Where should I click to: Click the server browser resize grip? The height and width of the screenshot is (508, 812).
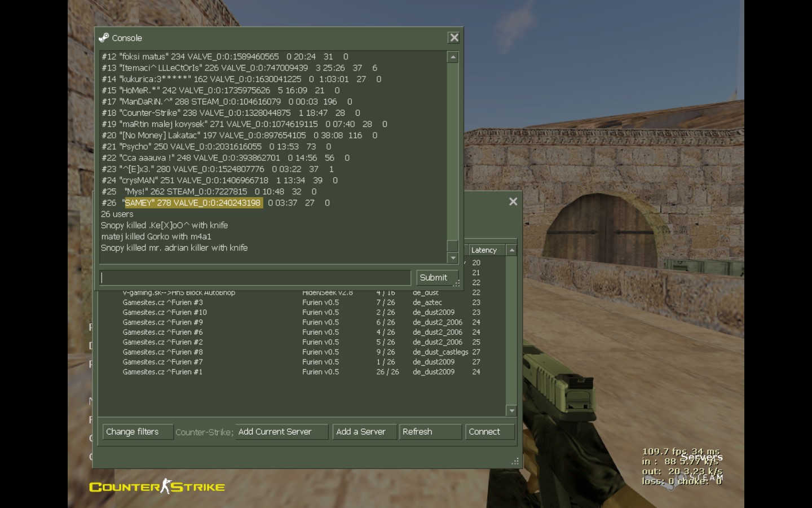pos(515,461)
